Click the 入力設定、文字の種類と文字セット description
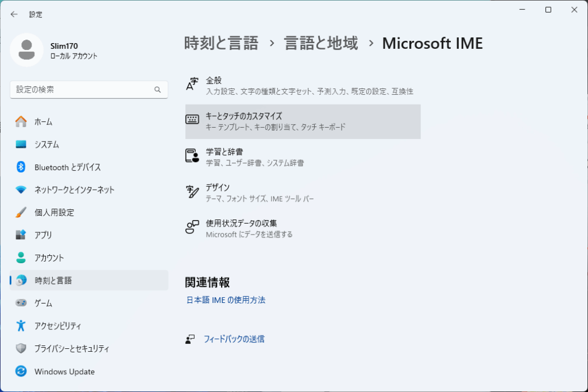Screen dimensions: 588x392 pos(310,91)
